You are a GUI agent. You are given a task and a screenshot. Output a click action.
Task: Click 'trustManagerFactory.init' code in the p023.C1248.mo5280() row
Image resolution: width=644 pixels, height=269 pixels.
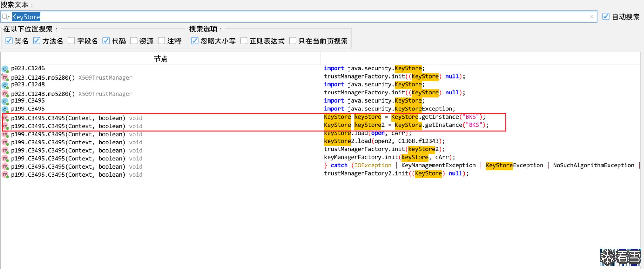tap(394, 93)
